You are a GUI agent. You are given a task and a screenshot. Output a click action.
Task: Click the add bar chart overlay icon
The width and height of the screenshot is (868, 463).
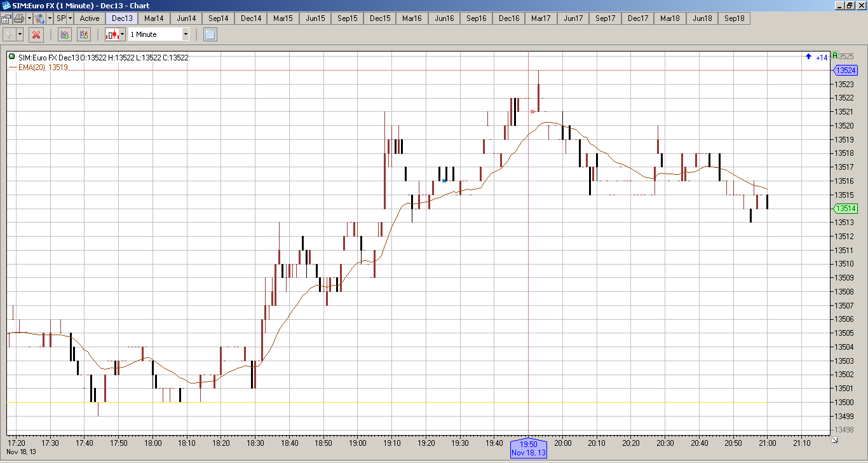tap(84, 34)
